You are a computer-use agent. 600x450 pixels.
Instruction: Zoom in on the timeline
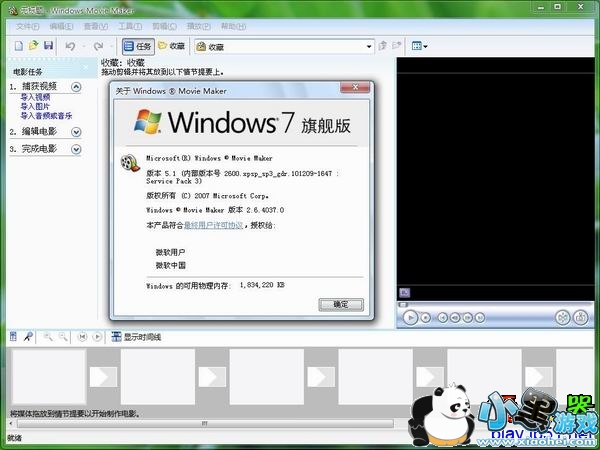pyautogui.click(x=48, y=337)
